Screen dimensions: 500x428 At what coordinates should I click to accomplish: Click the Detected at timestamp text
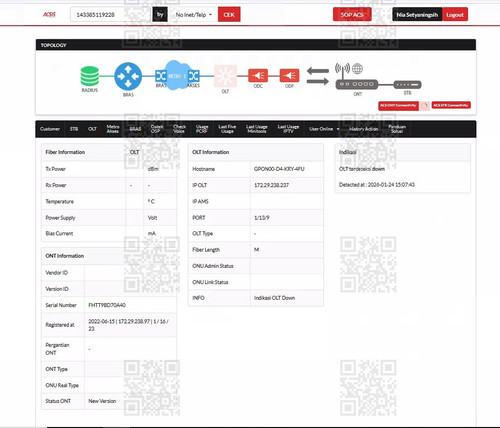coord(377,185)
